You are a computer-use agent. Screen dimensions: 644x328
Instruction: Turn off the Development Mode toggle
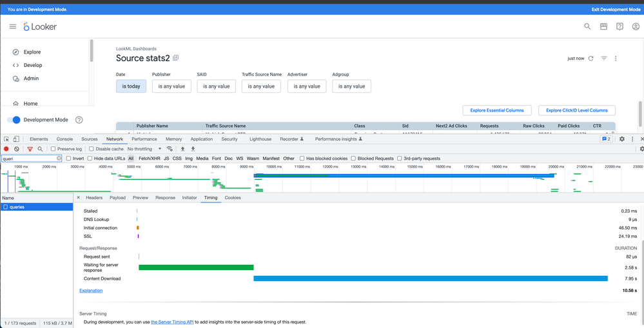(x=14, y=120)
